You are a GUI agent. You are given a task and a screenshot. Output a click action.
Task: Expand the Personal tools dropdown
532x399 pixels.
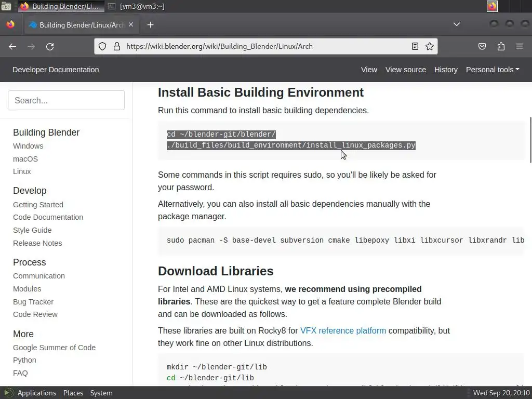click(493, 70)
